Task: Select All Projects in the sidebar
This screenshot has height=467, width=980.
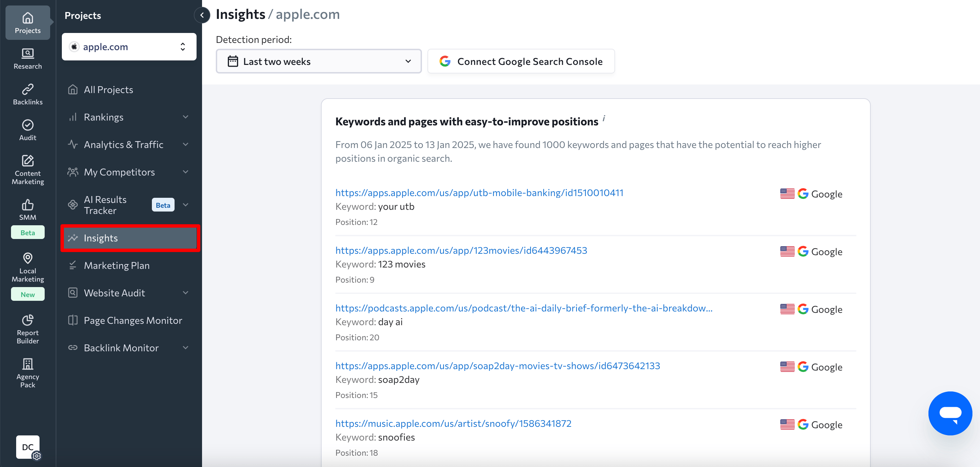Action: pyautogui.click(x=129, y=89)
